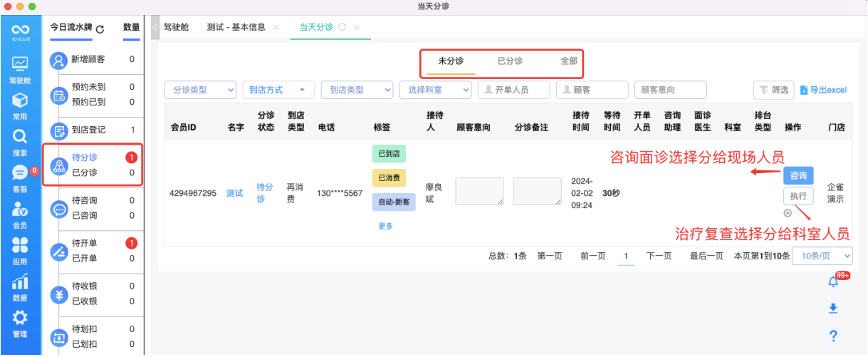The height and width of the screenshot is (357, 868).
Task: Open the help question mark
Action: [833, 336]
